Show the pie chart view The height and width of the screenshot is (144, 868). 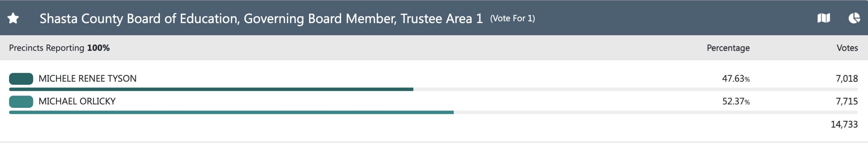854,18
